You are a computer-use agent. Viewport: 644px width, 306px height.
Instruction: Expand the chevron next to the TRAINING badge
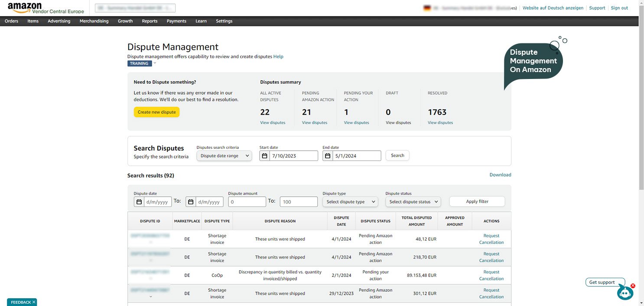click(155, 63)
